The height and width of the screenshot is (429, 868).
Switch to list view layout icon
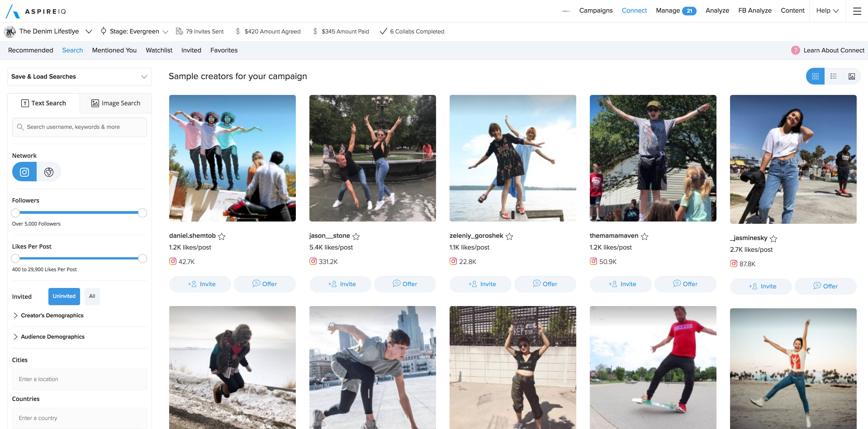[833, 76]
